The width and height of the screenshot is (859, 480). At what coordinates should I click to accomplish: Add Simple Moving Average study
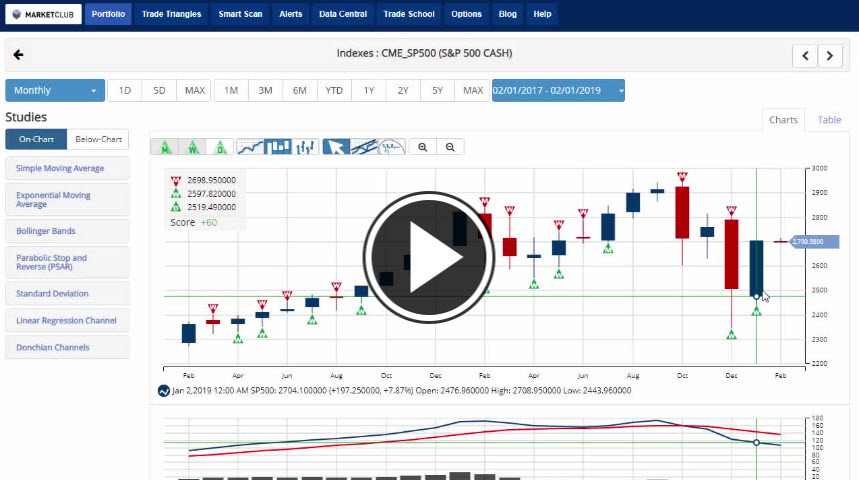click(67, 168)
